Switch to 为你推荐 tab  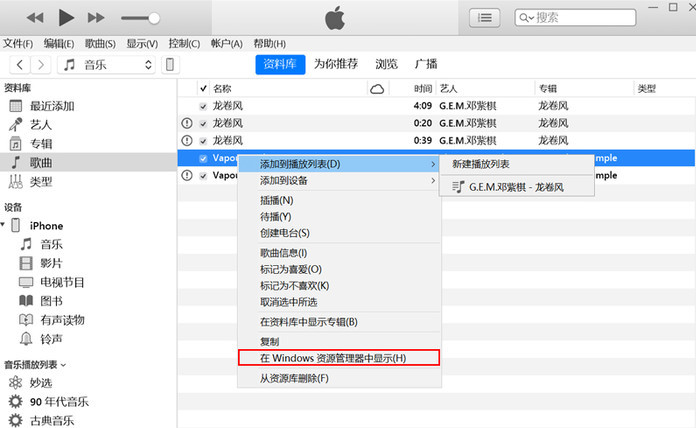pos(335,64)
